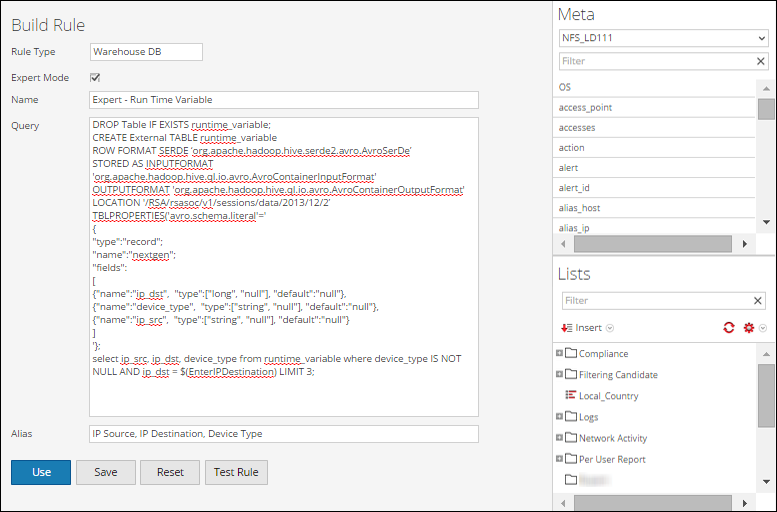Select the alias_host meta item

pyautogui.click(x=580, y=207)
